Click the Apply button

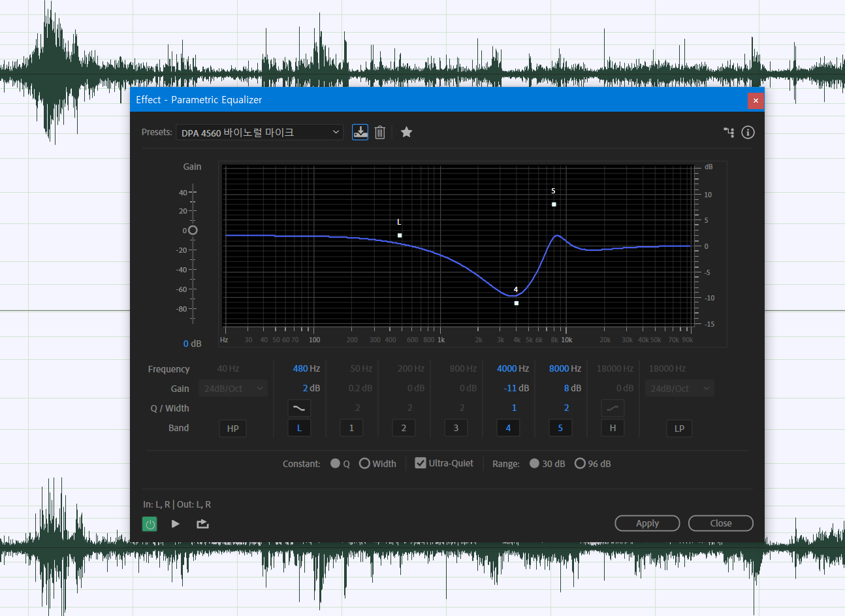click(x=647, y=523)
